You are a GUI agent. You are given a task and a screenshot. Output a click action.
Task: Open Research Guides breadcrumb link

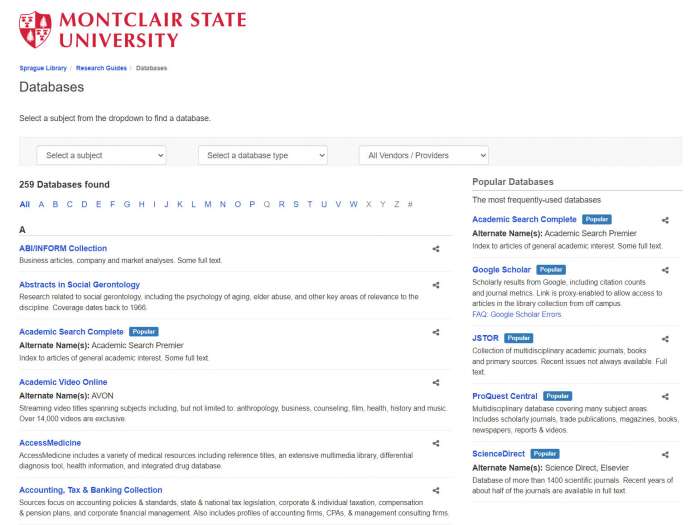101,68
